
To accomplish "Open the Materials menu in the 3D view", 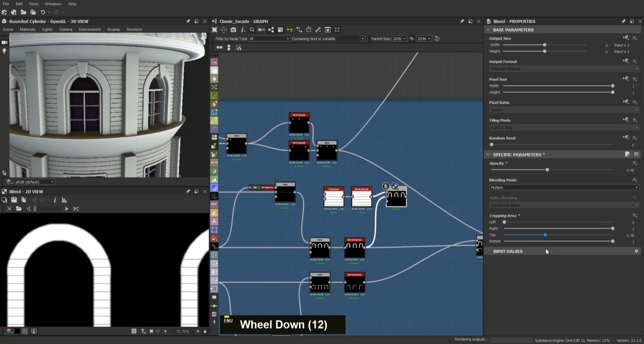I will click(28, 29).
